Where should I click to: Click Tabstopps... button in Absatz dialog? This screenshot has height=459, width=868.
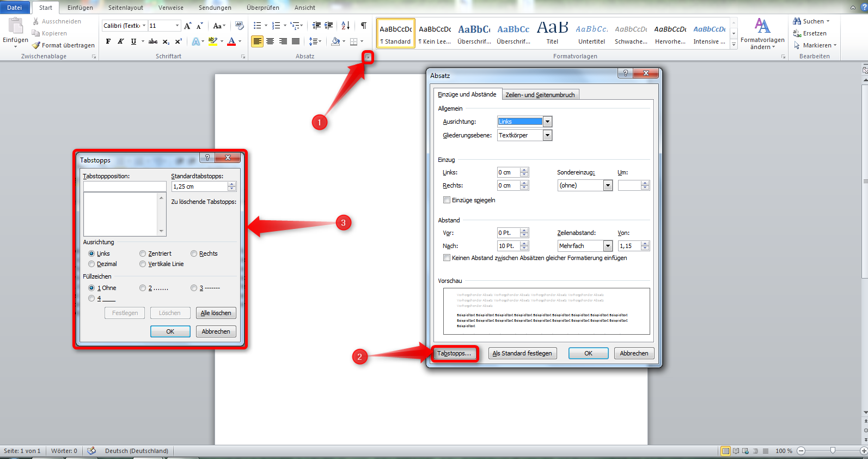tap(454, 353)
